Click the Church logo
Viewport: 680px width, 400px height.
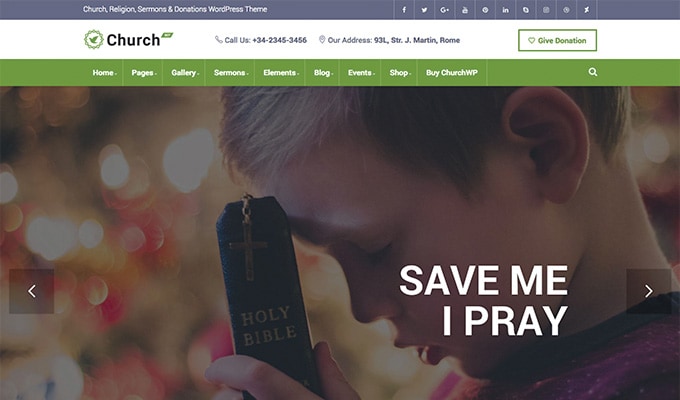point(128,39)
